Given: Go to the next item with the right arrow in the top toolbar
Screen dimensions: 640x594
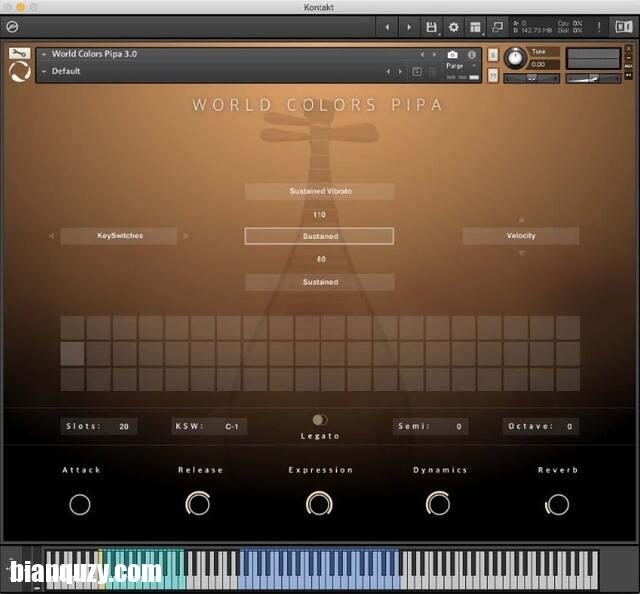Looking at the screenshot, I should (x=409, y=27).
